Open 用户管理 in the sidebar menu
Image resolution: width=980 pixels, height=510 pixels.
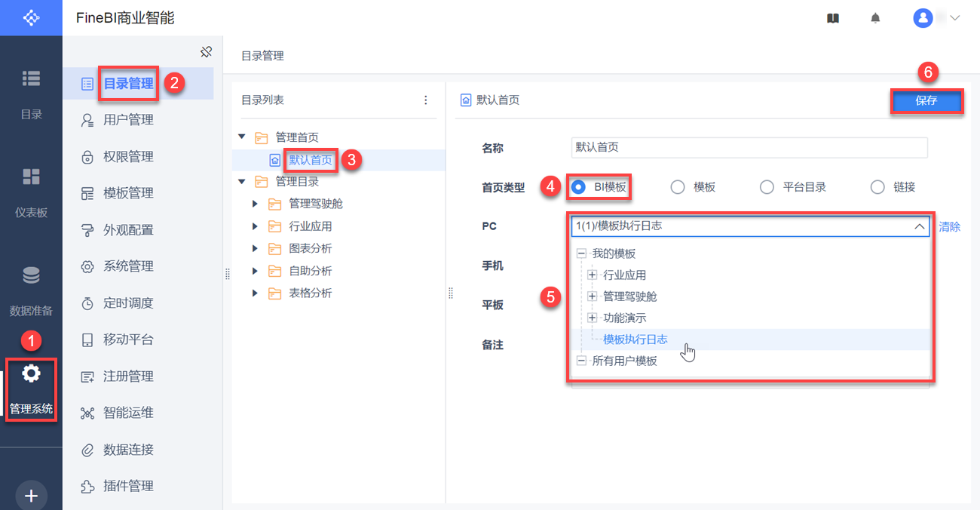point(128,120)
